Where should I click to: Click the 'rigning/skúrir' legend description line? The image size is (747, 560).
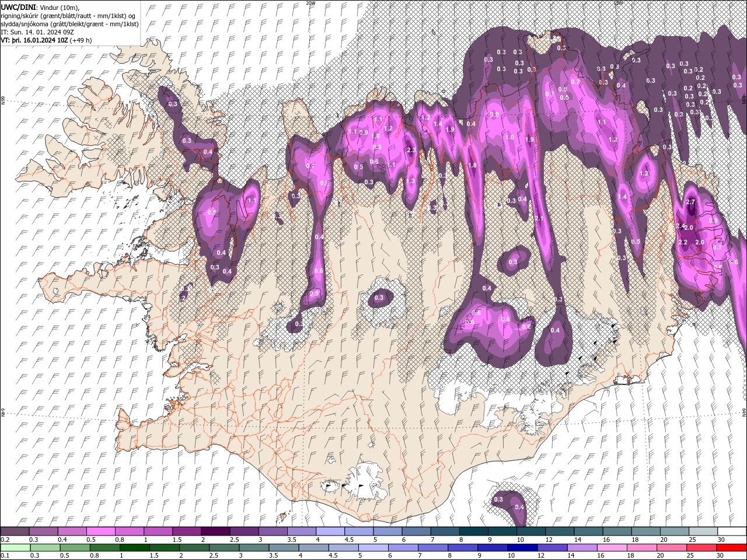(68, 16)
